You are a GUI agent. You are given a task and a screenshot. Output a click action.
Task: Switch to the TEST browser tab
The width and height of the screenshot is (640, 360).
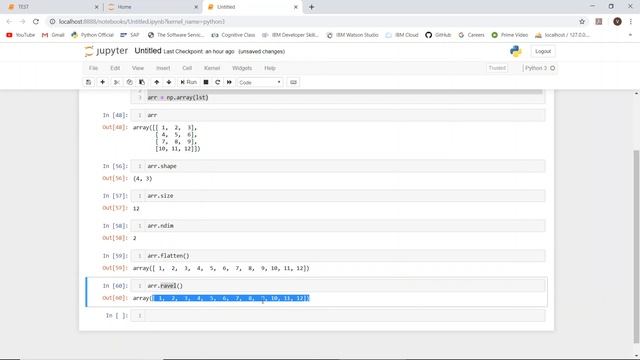pyautogui.click(x=52, y=7)
